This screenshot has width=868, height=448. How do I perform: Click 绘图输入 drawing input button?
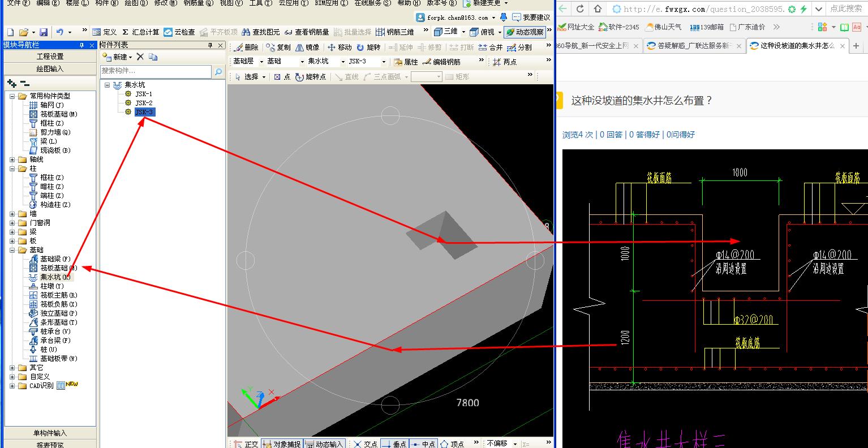pos(50,69)
